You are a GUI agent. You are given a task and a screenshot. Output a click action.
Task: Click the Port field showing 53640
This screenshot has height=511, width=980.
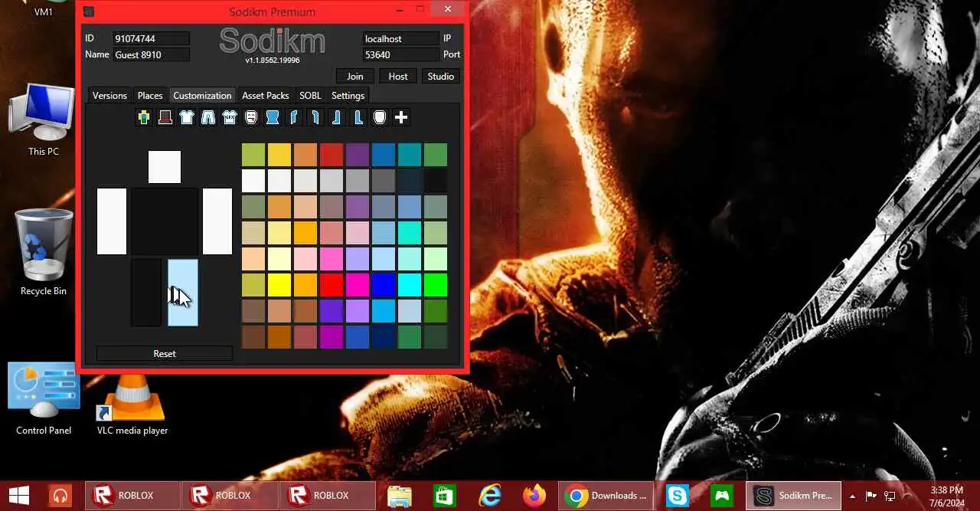tap(401, 54)
